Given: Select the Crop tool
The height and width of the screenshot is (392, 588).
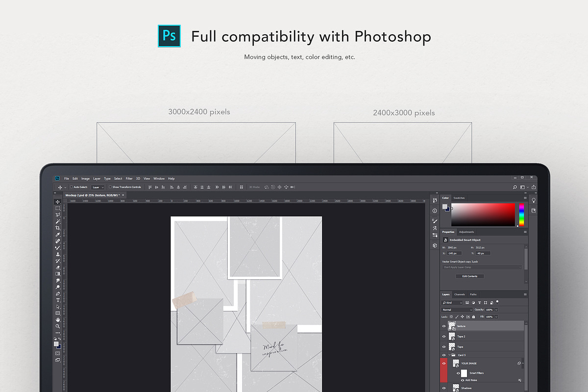Looking at the screenshot, I should click(58, 228).
